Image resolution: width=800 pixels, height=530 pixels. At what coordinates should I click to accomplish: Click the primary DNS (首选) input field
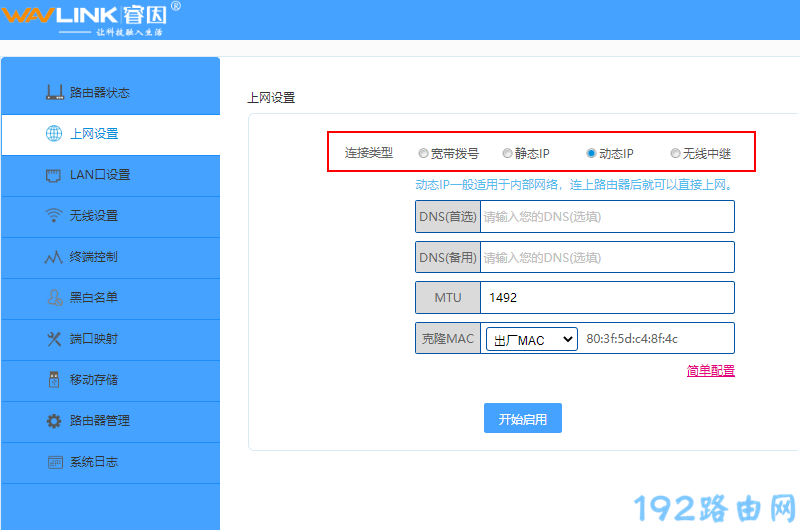[606, 217]
